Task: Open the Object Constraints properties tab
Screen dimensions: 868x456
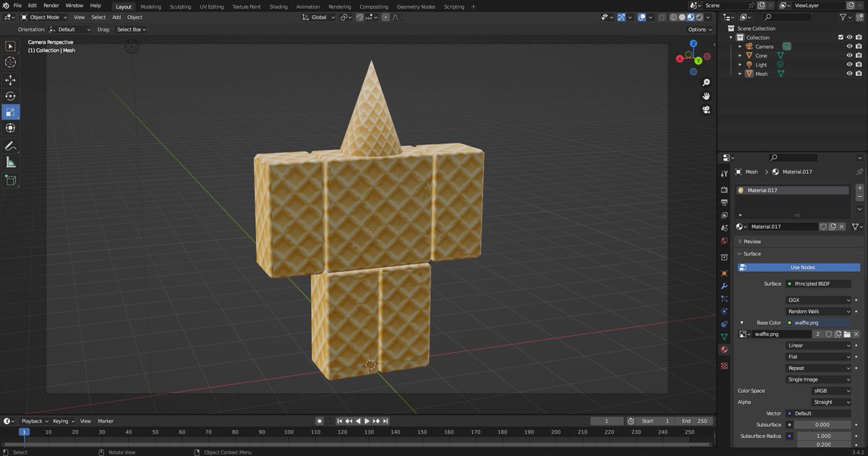Action: 724,324
